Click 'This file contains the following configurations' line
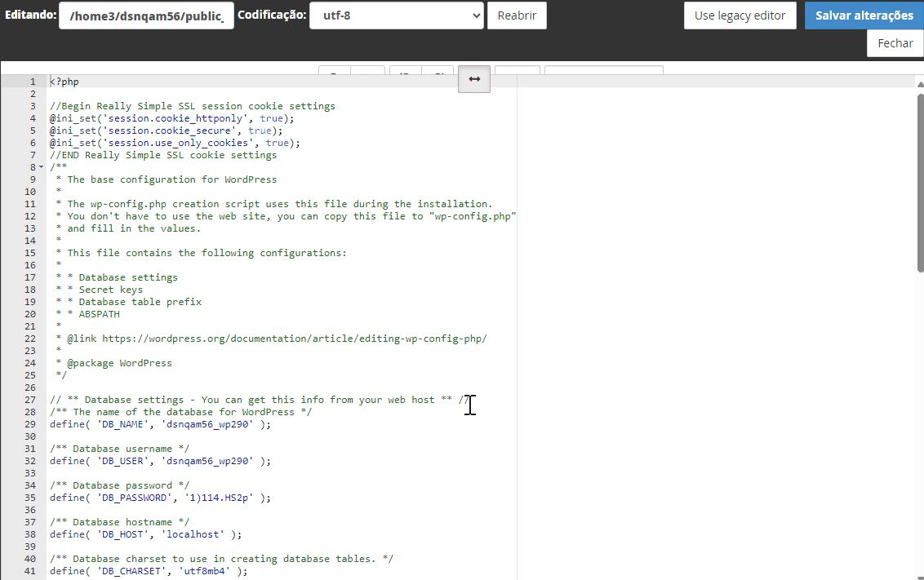The image size is (924, 580). [202, 253]
